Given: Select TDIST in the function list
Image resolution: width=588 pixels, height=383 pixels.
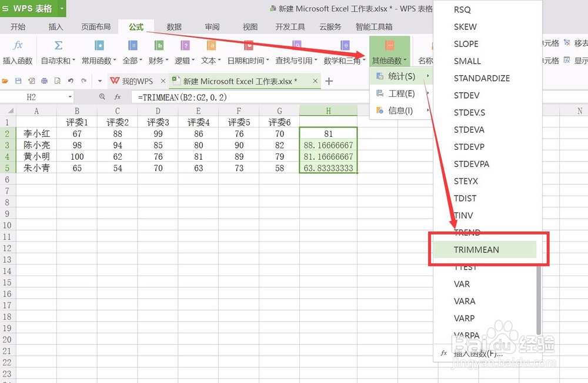Looking at the screenshot, I should [x=465, y=198].
